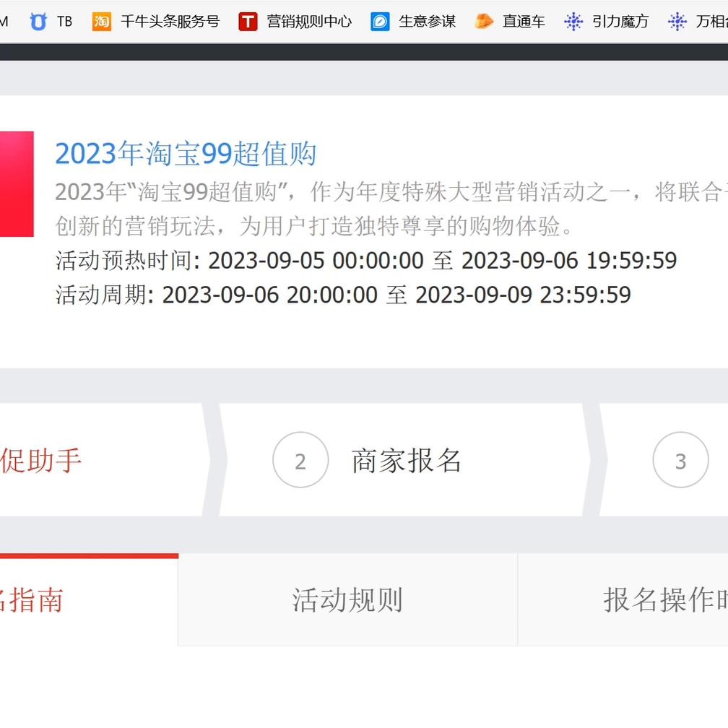Click the red activity banner thumbnail
Viewport: 728px width, 728px height.
(x=17, y=184)
